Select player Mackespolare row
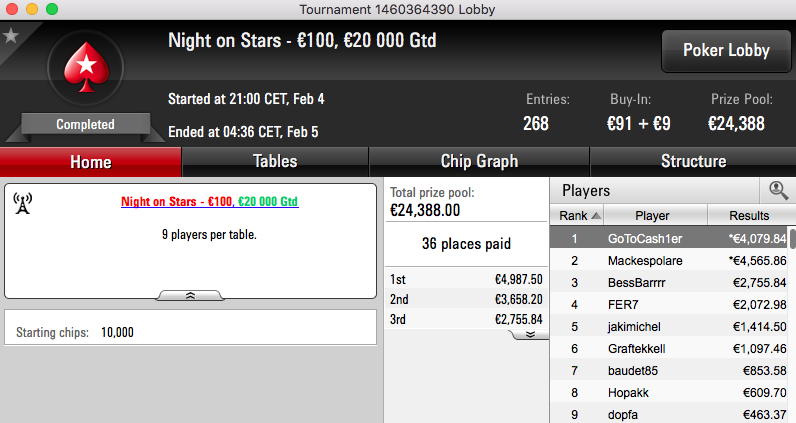Screen dimensions: 796x423 pyautogui.click(x=669, y=261)
